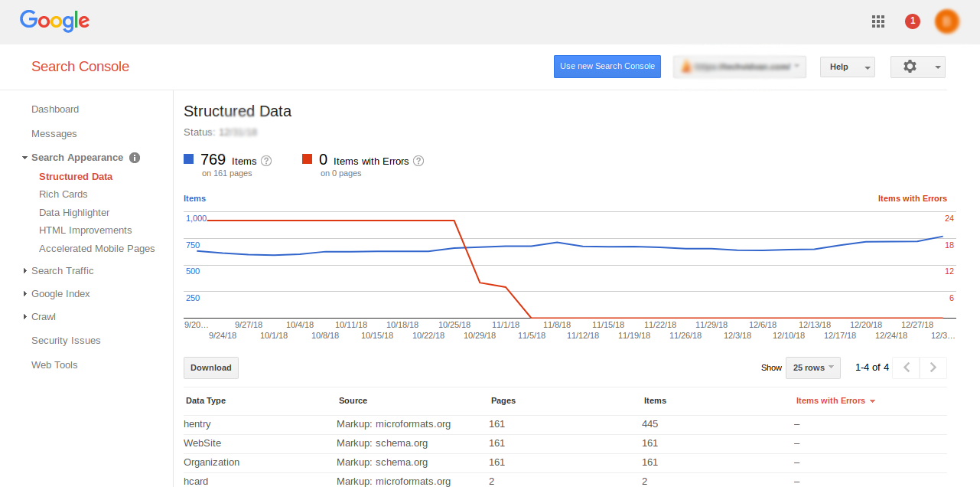Click the 10/25/18 date on chart axis
Viewport: 980px width, 487px height.
tap(454, 325)
